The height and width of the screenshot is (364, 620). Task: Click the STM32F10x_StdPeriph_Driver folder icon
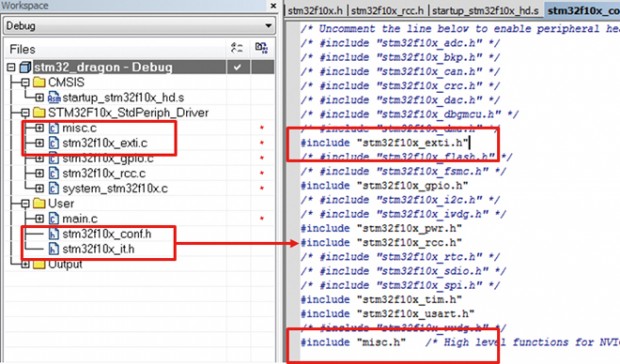[39, 113]
